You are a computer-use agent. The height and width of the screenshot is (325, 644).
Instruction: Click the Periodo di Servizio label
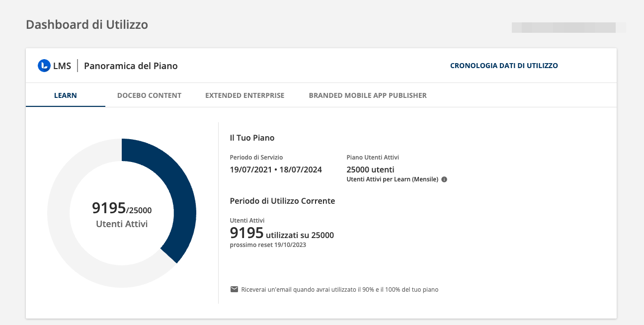pos(256,158)
